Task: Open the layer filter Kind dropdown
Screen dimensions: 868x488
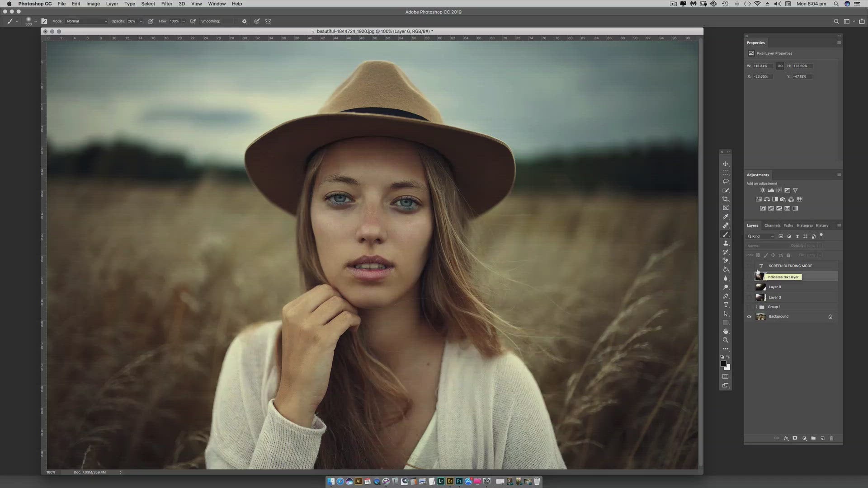Action: [x=761, y=236]
